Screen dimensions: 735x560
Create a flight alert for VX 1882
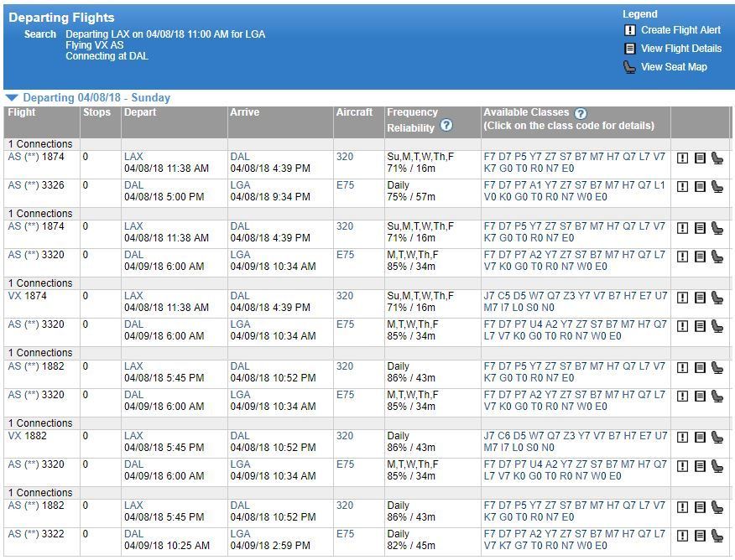coord(683,438)
